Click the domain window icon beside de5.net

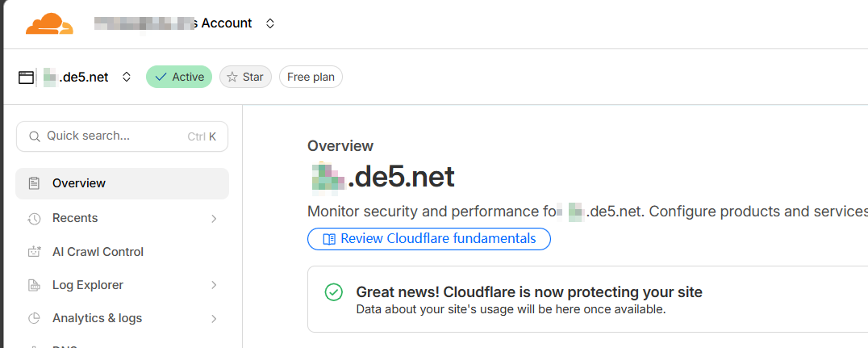tap(27, 78)
